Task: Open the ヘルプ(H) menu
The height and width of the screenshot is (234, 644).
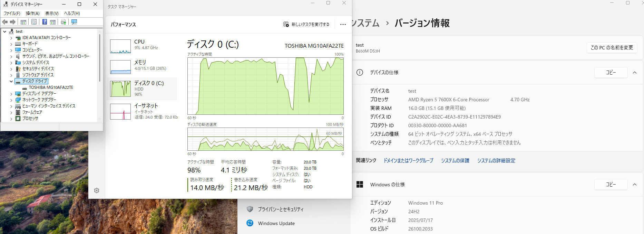Action: pos(72,13)
